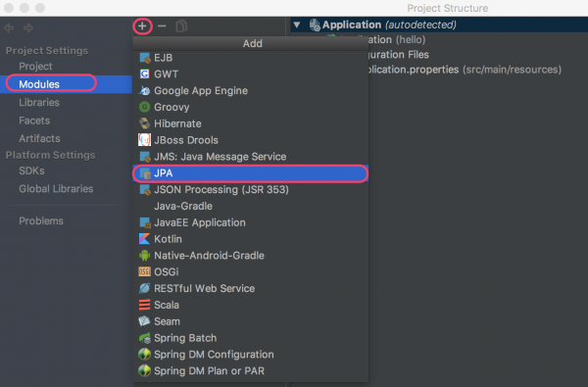Image resolution: width=588 pixels, height=387 pixels.
Task: Open Project under Project Settings
Action: [x=35, y=67]
